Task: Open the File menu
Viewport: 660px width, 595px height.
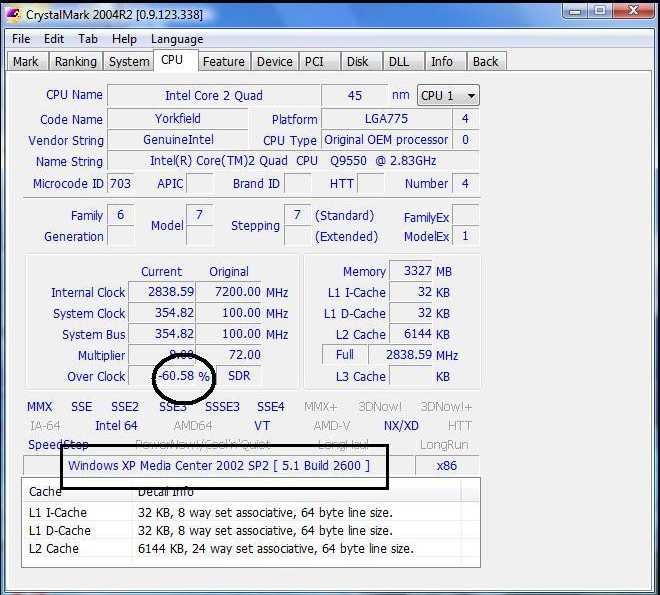Action: [21, 39]
